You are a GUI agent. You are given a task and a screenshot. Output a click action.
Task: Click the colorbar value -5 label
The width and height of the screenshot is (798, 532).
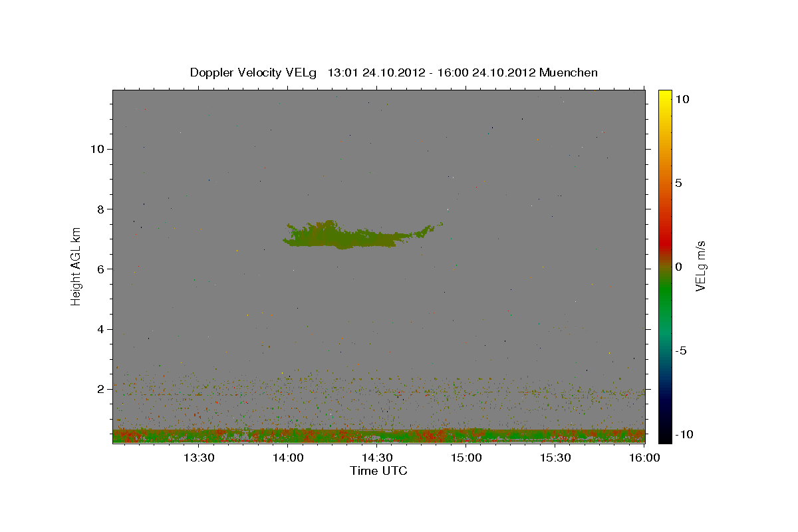680,350
